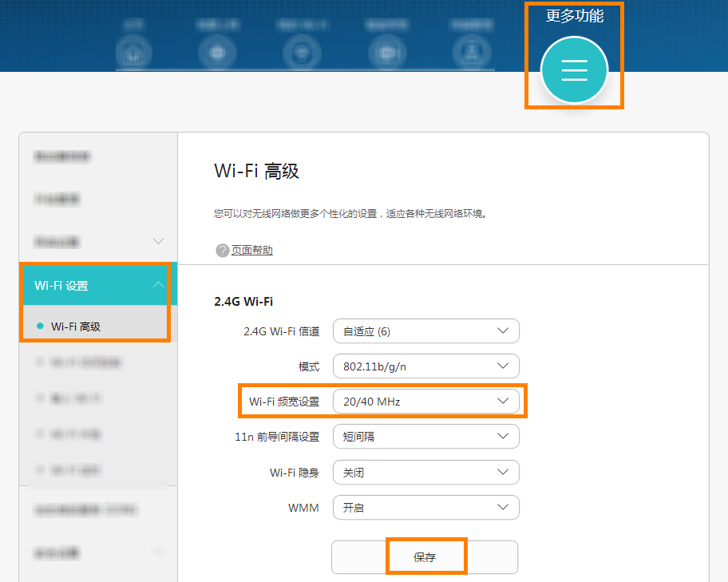Image resolution: width=728 pixels, height=582 pixels.
Task: Open the WMM dropdown showing 开启
Action: coord(425,507)
